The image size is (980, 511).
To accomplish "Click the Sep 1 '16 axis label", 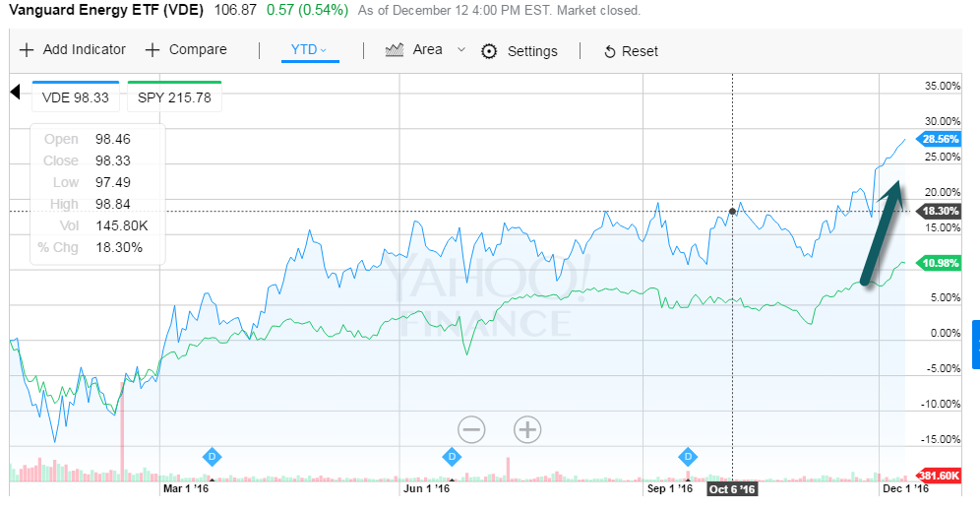I will coord(669,488).
